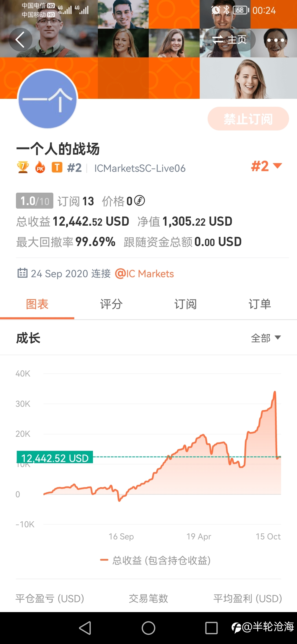The height and width of the screenshot is (644, 297).
Task: Open the @IC Markets link
Action: click(144, 274)
